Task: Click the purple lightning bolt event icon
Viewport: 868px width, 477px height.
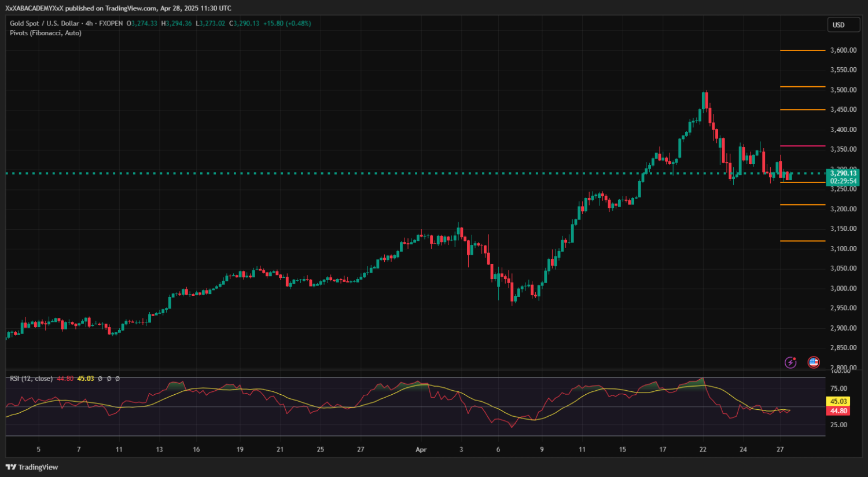Action: (x=790, y=362)
